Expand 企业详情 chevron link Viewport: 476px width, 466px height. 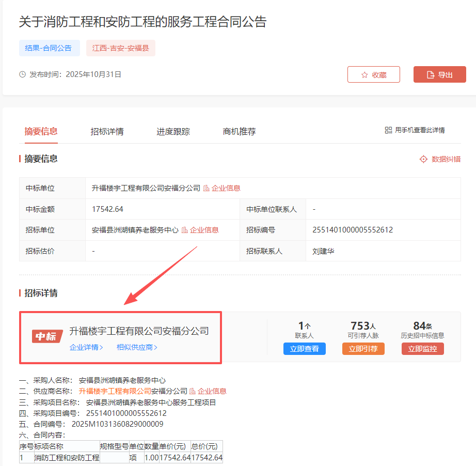pos(87,348)
